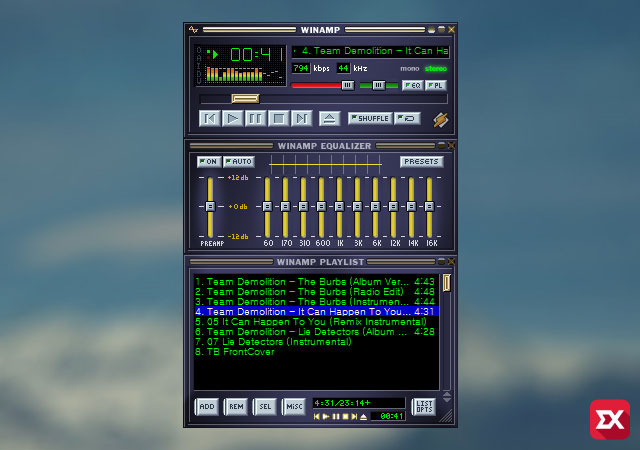Screen dimensions: 640x450
Task: Skip to next track button
Action: pyautogui.click(x=301, y=118)
